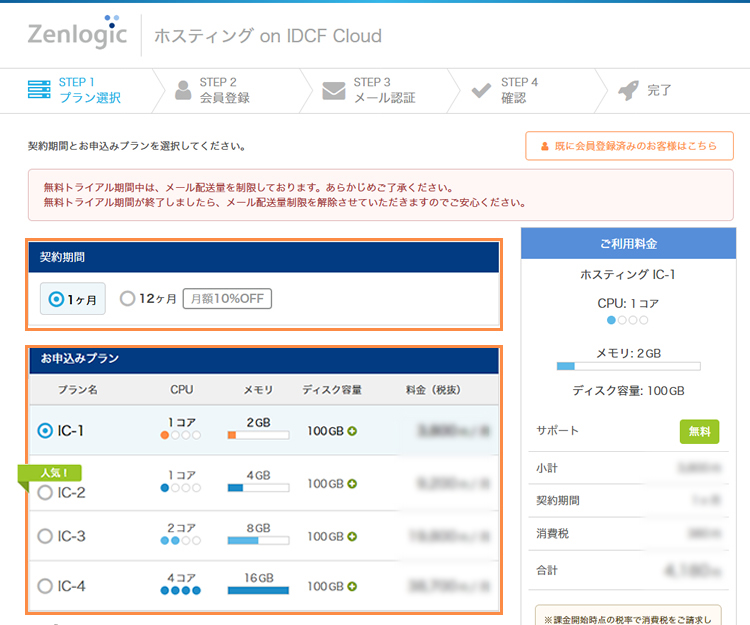
Task: Select the 12ヶ月 contract period option
Action: (127, 299)
